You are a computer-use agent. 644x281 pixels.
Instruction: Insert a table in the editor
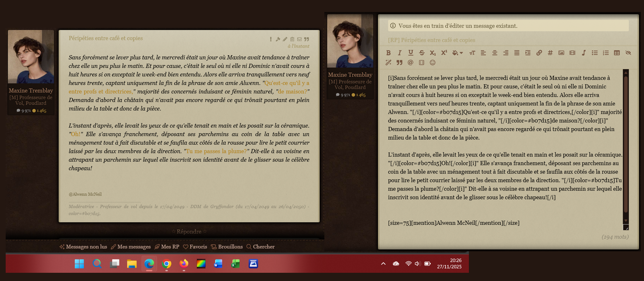(617, 53)
